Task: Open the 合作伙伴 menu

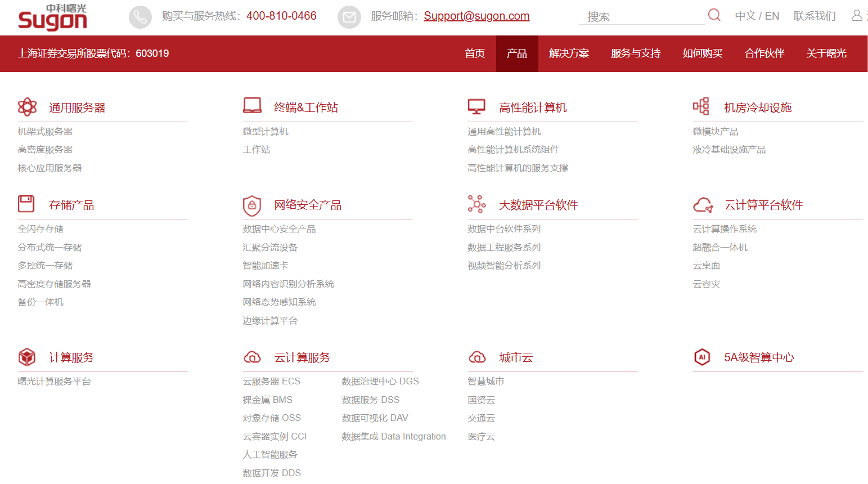Action: click(764, 53)
